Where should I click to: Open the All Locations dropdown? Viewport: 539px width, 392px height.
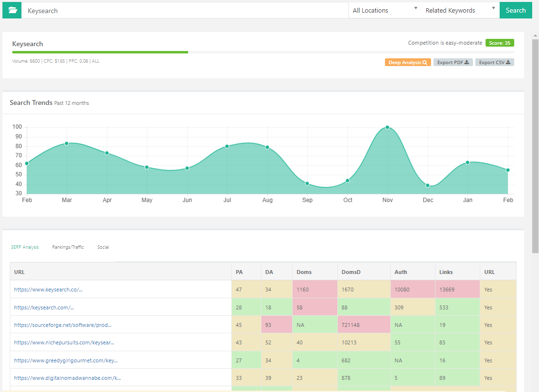coord(385,10)
